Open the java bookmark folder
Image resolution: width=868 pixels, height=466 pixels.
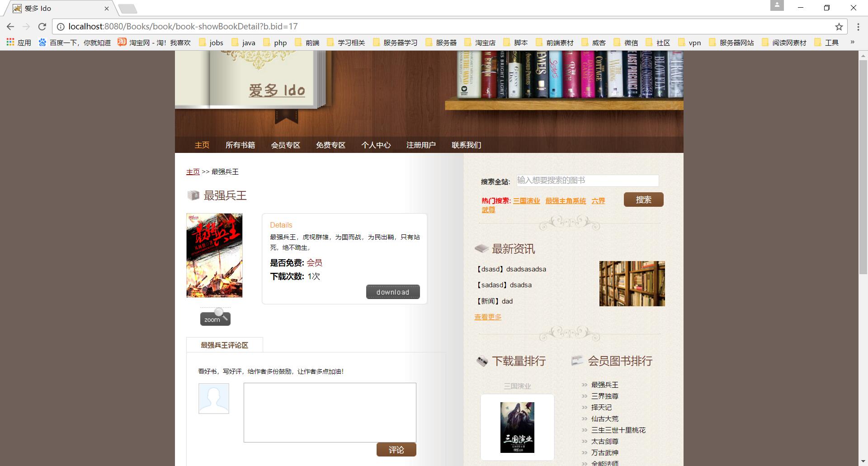pyautogui.click(x=243, y=43)
